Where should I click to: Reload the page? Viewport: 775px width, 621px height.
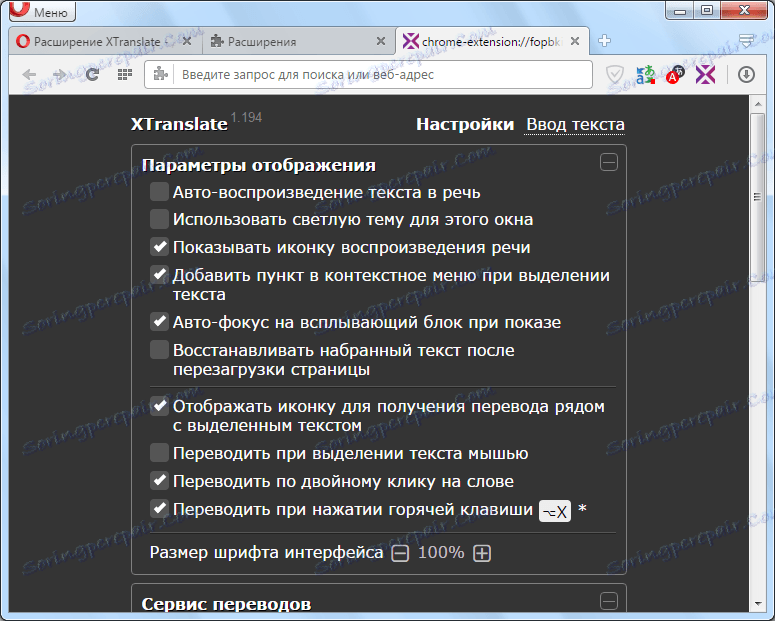click(x=92, y=75)
